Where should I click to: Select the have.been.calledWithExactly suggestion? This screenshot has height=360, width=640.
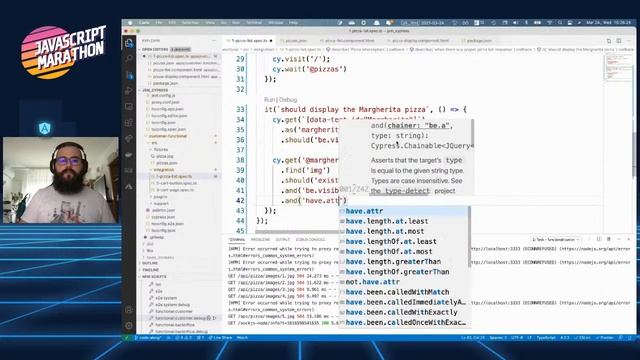(x=404, y=312)
